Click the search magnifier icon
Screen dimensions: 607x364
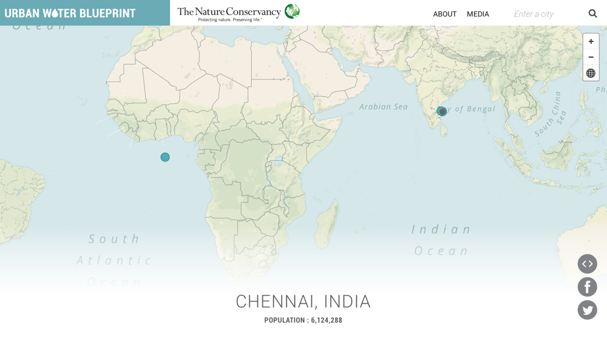tap(592, 13)
